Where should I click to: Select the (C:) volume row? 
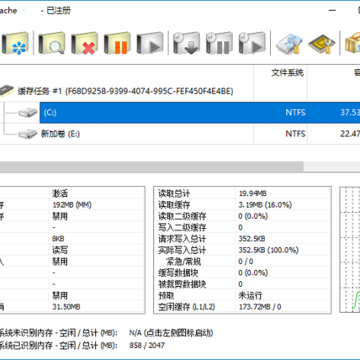pos(199,112)
